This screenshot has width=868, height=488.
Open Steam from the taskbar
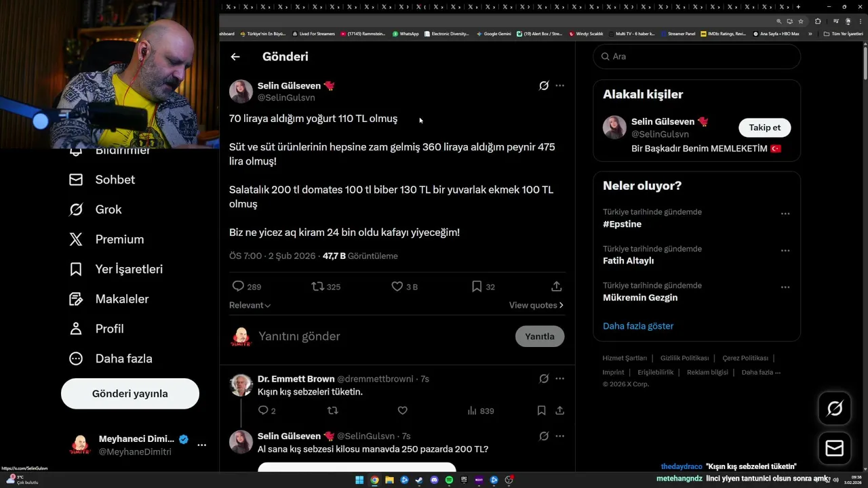click(419, 480)
